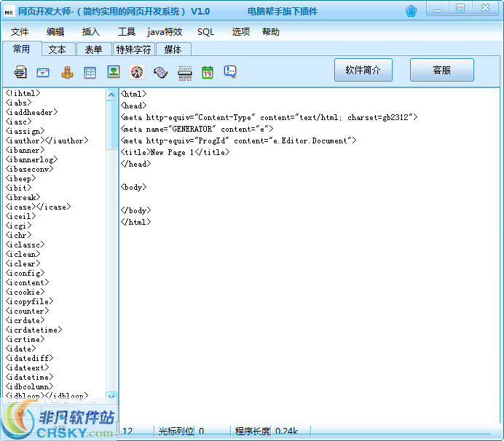Select <idatediff> in the tag list

pos(29,359)
